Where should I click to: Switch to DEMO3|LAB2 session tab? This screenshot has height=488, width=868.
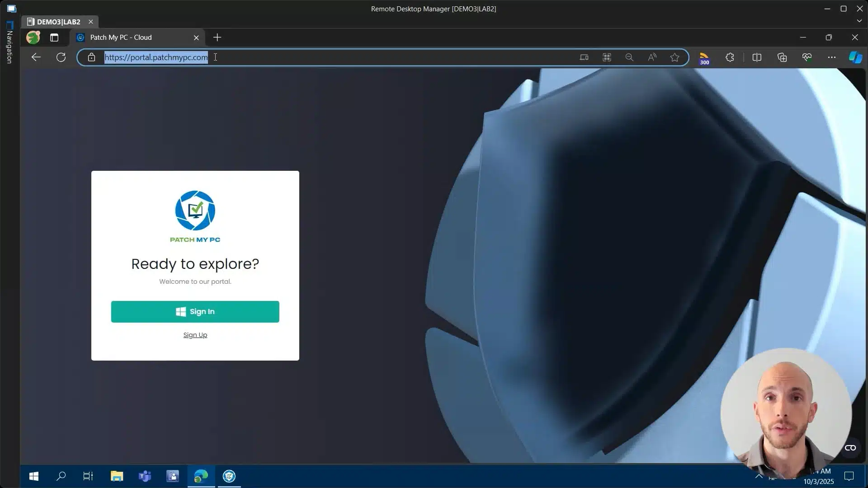tap(58, 22)
